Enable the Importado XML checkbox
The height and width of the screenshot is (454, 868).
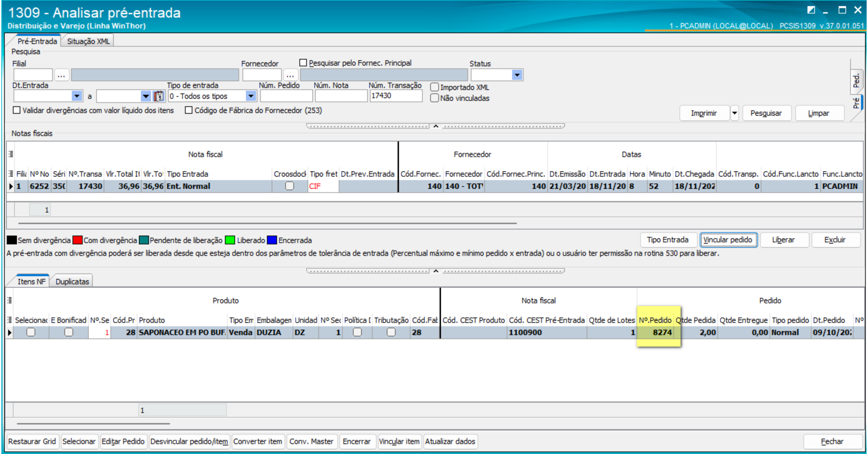click(434, 87)
